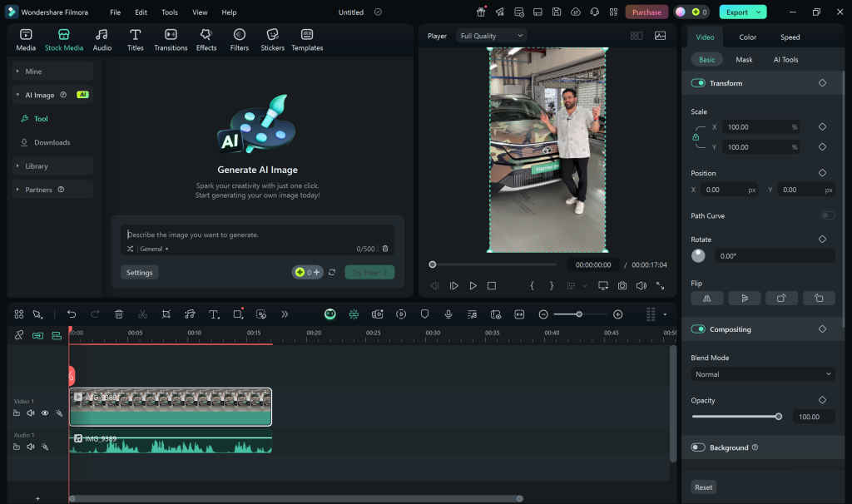Click the Undo icon in timeline toolbar

pyautogui.click(x=72, y=314)
